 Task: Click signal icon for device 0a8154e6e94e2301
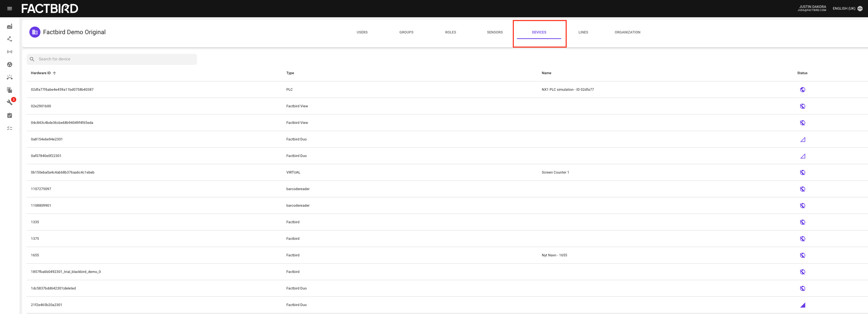[803, 139]
